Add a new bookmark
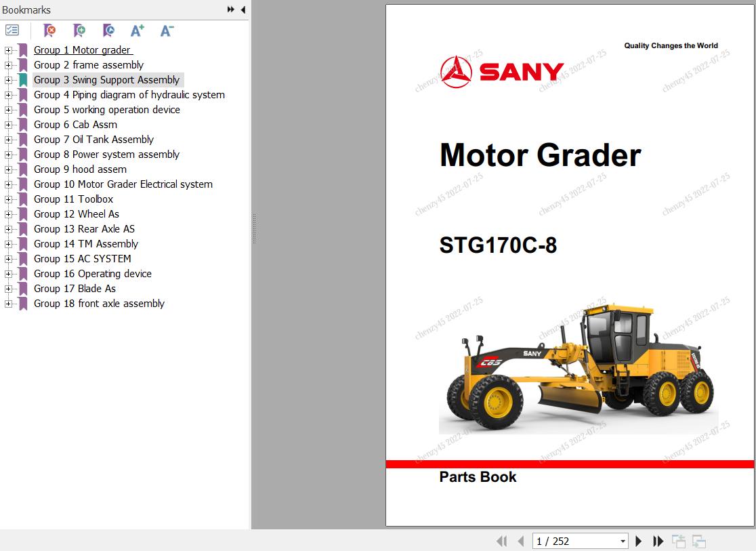This screenshot has width=756, height=551. click(x=79, y=30)
